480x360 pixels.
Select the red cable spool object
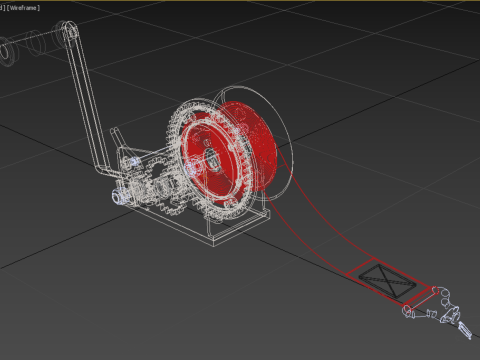click(229, 152)
